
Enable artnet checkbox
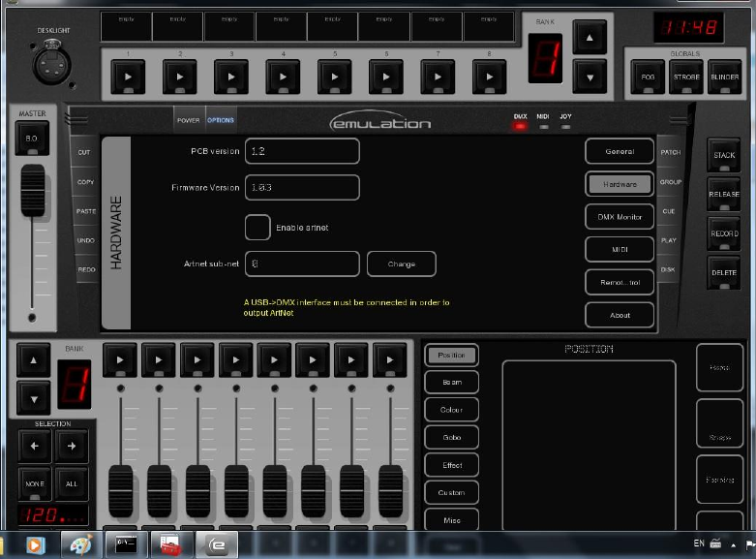click(x=257, y=228)
